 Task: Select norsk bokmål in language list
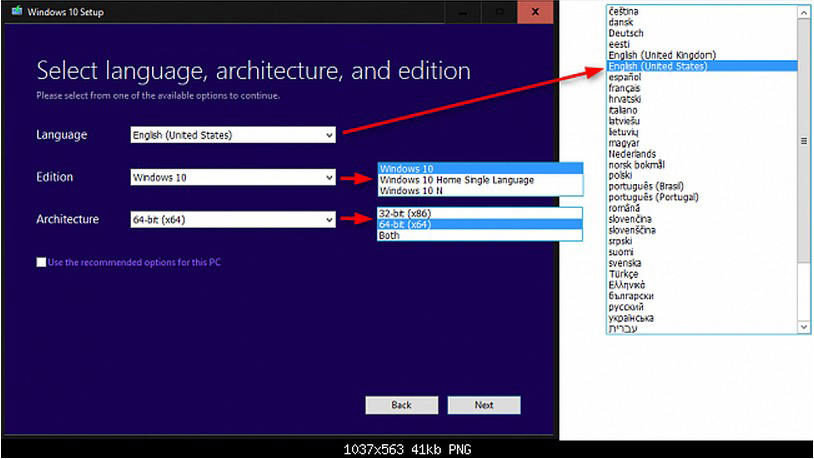tap(702, 165)
